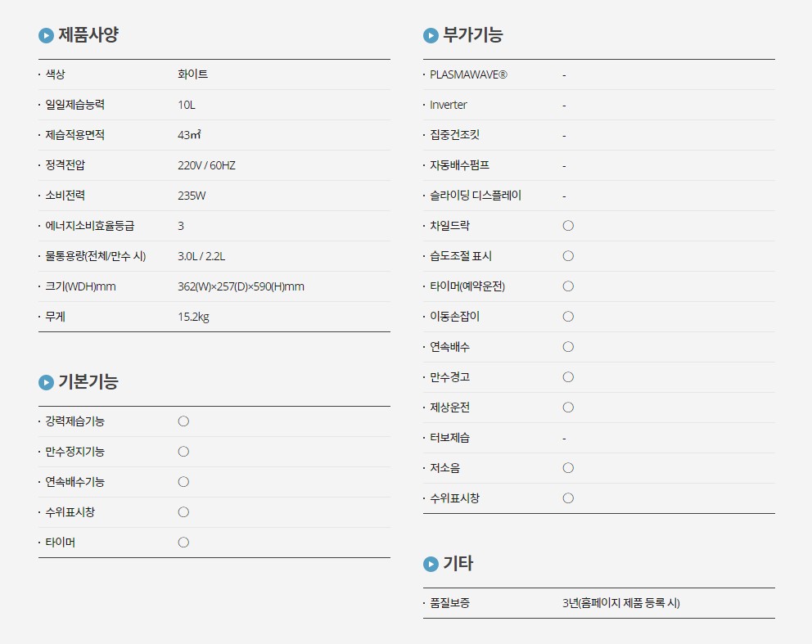Image resolution: width=812 pixels, height=644 pixels.
Task: Click the blue arrow icon beside 부가기능
Action: coord(431,35)
